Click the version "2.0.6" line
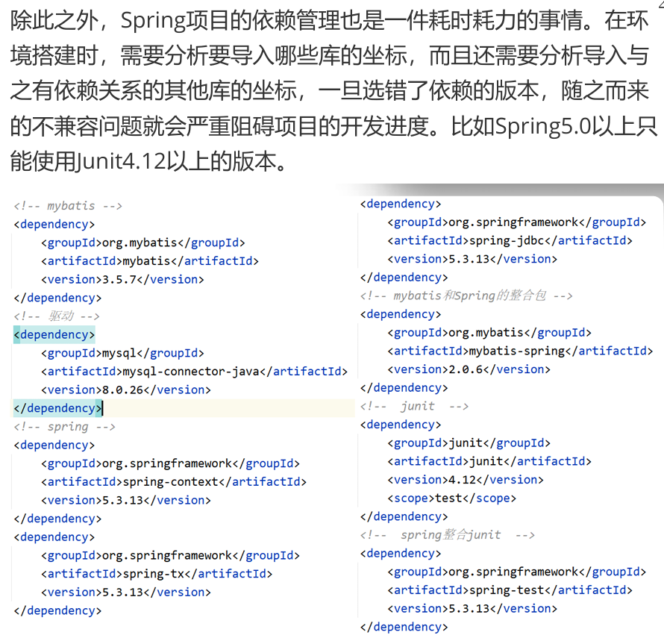Viewport: 664px width, 644px height. pos(469,369)
